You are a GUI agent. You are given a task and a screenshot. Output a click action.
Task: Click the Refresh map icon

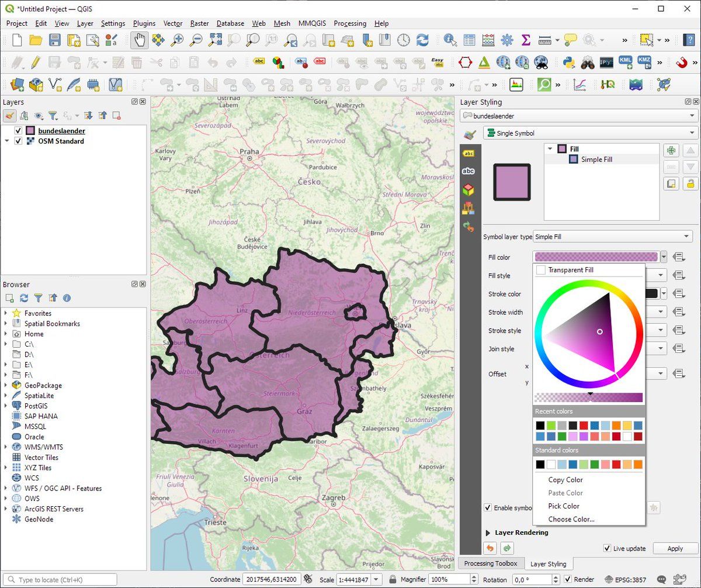(x=422, y=40)
